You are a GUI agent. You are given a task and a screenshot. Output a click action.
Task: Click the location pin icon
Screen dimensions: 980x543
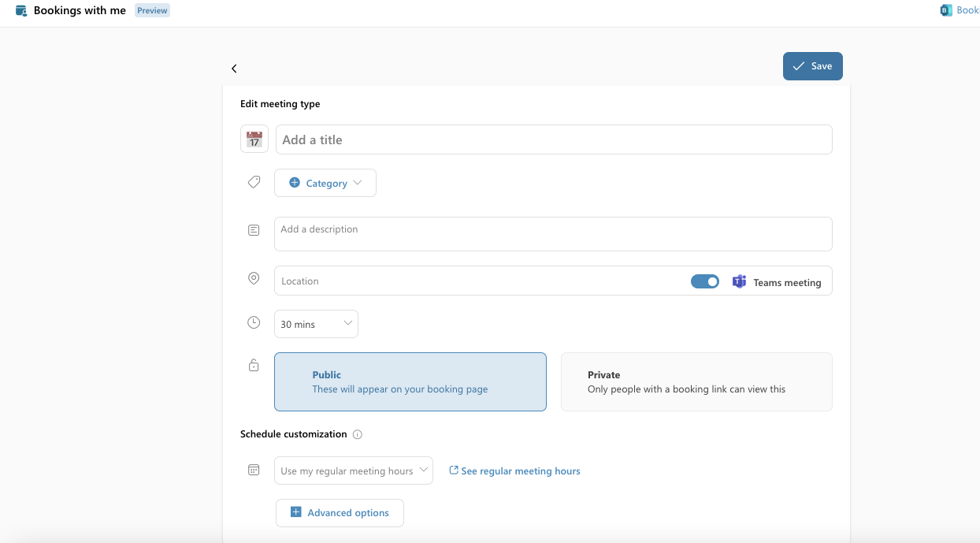coord(254,278)
